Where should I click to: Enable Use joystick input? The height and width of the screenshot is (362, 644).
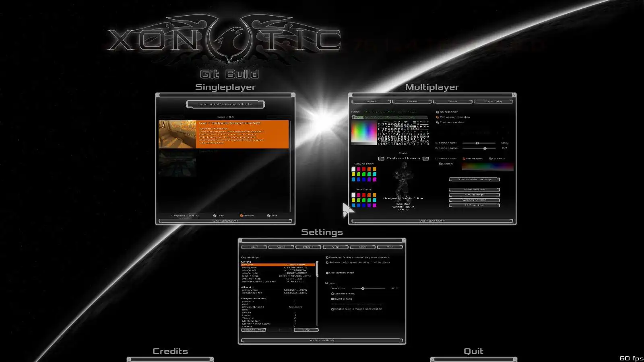pyautogui.click(x=327, y=273)
